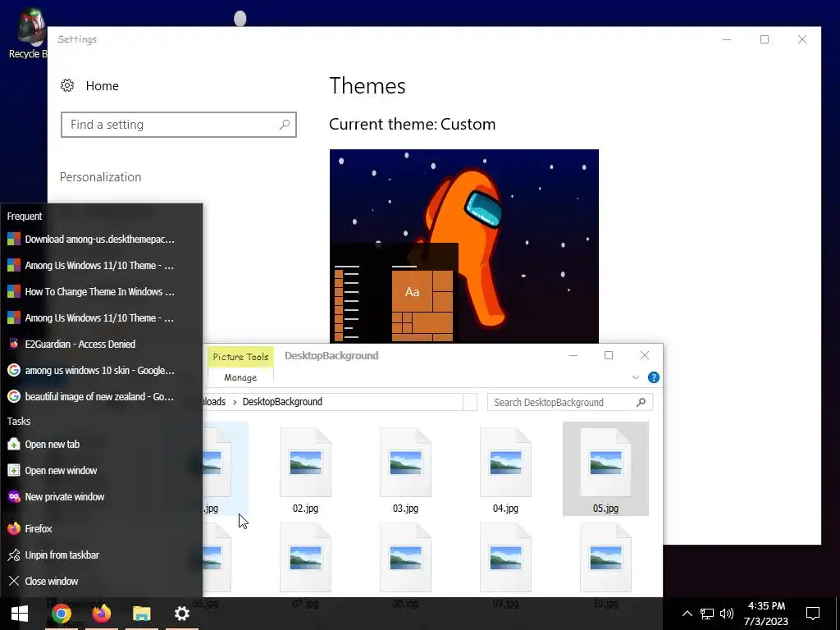Click the Home gear icon in Settings
The width and height of the screenshot is (840, 630).
[x=67, y=85]
